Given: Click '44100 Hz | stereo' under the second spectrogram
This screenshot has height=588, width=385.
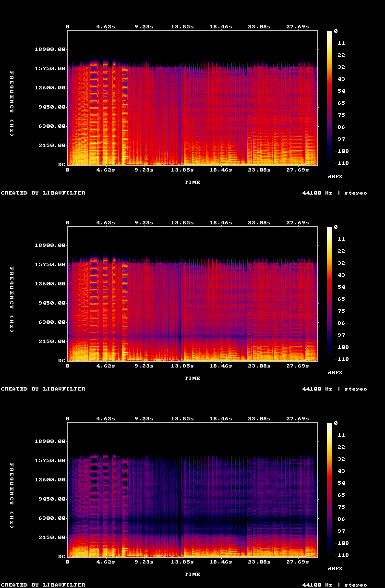Looking at the screenshot, I should pos(335,389).
